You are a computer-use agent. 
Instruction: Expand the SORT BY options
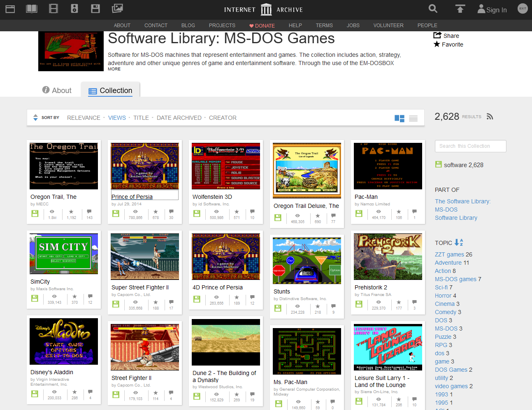35,117
